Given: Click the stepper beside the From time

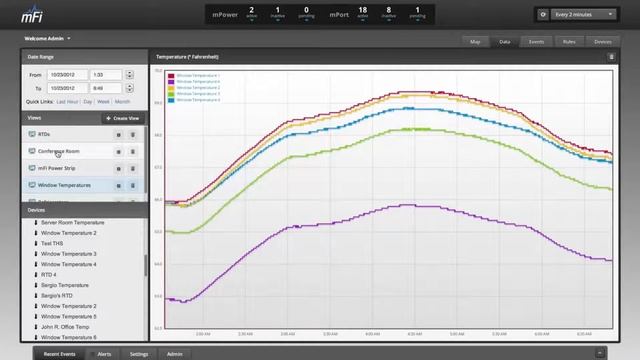Looking at the screenshot, I should coord(129,75).
